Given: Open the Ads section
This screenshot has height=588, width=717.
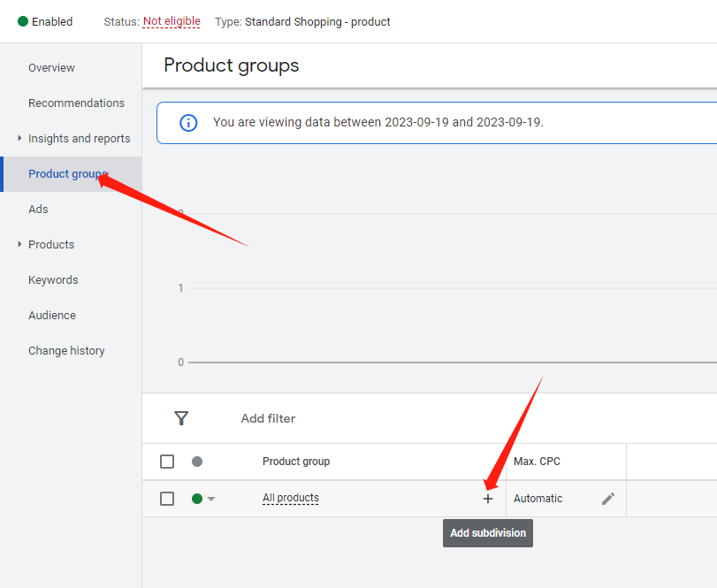Looking at the screenshot, I should click(x=38, y=209).
